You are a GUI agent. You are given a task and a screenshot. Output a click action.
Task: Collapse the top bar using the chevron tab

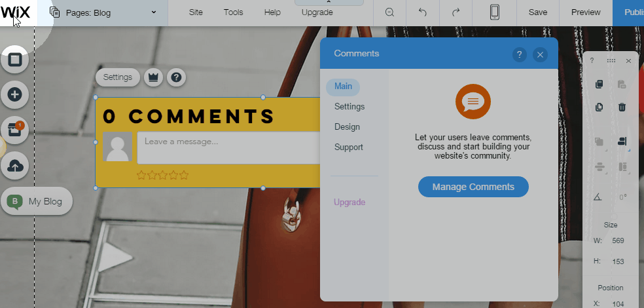click(329, 3)
